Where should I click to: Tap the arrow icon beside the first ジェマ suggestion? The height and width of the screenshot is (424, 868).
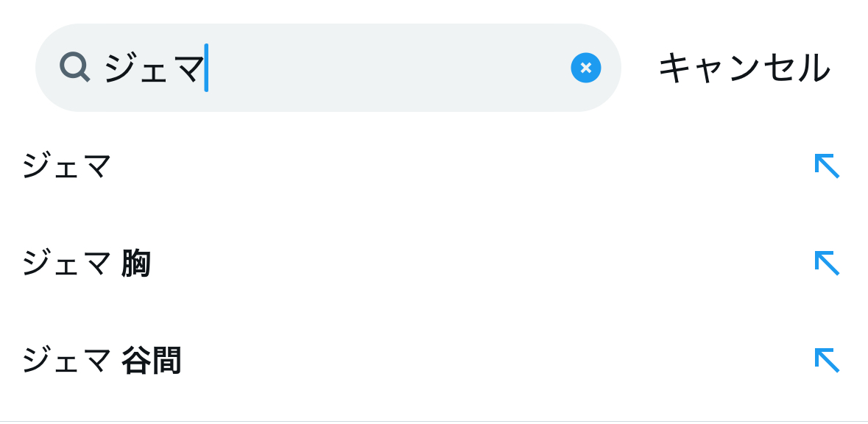[x=827, y=166]
